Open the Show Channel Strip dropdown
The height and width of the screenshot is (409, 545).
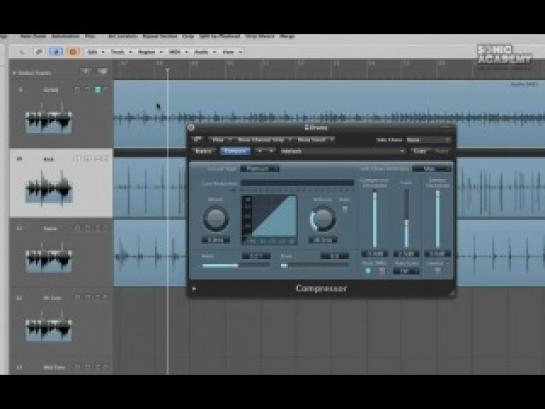pos(264,140)
